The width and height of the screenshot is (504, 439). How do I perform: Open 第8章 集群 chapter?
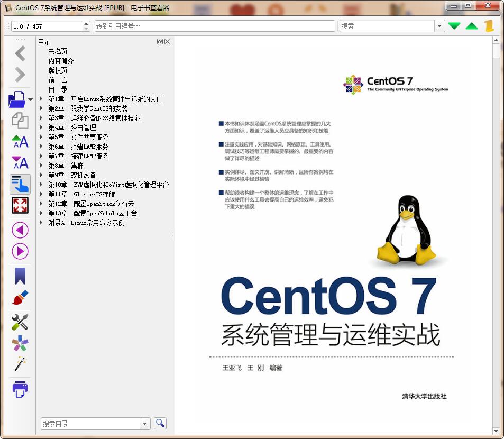click(66, 166)
